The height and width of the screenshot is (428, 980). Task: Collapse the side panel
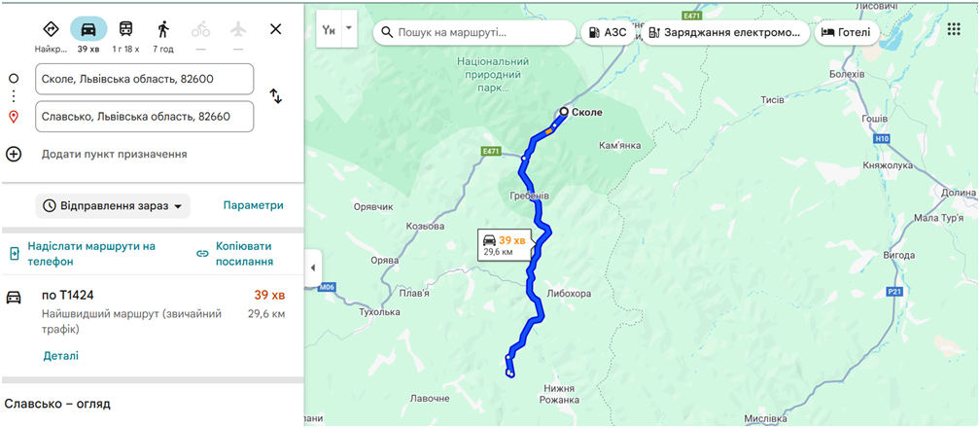click(313, 268)
